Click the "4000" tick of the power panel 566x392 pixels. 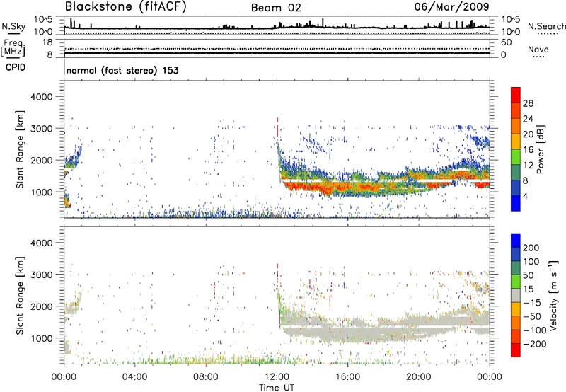tap(41, 96)
